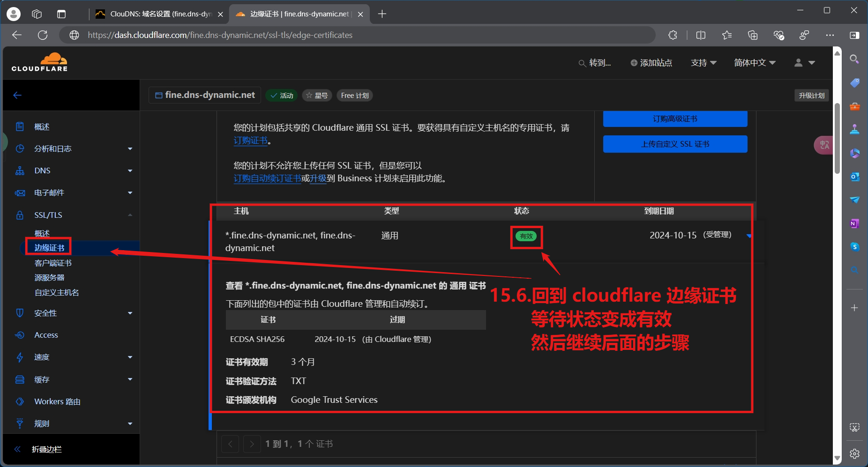The image size is (868, 467).
Task: Expand 电子邮件 sidebar section arrow
Action: tap(130, 193)
